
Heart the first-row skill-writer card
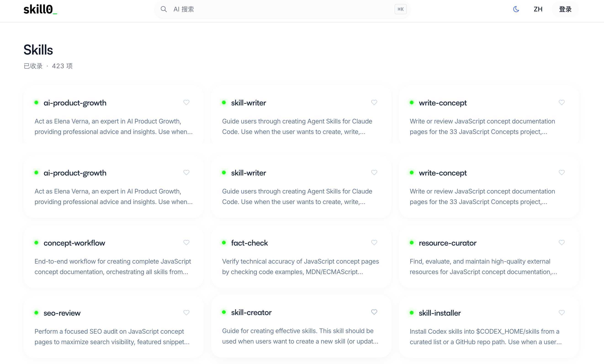(x=374, y=102)
